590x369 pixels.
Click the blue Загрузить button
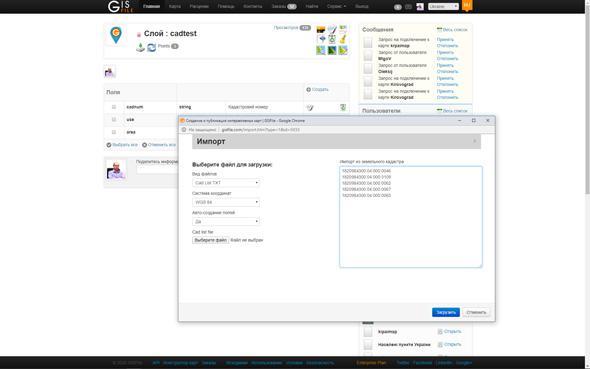tap(446, 312)
